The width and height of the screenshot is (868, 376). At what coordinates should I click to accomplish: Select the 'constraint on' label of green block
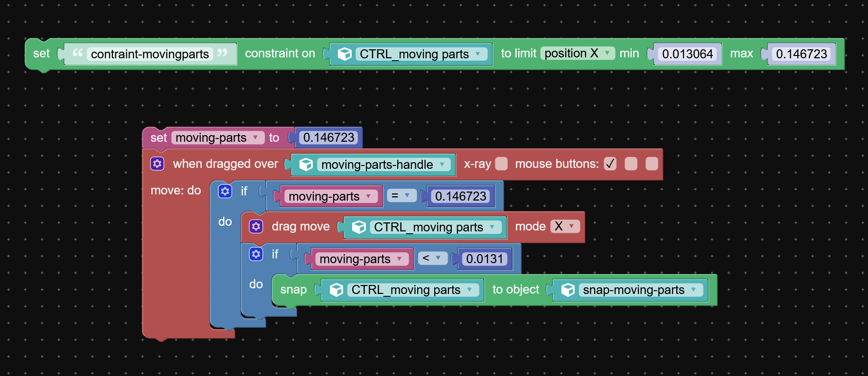point(280,53)
